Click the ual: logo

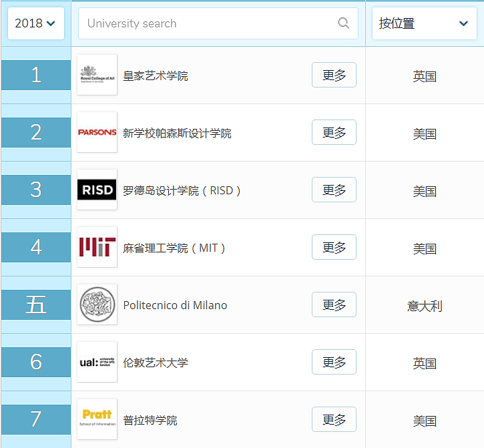click(97, 362)
